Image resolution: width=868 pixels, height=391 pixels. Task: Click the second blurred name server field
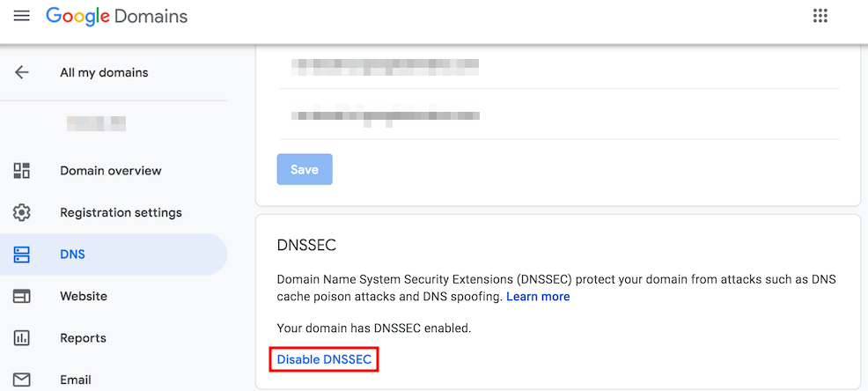tap(559, 115)
